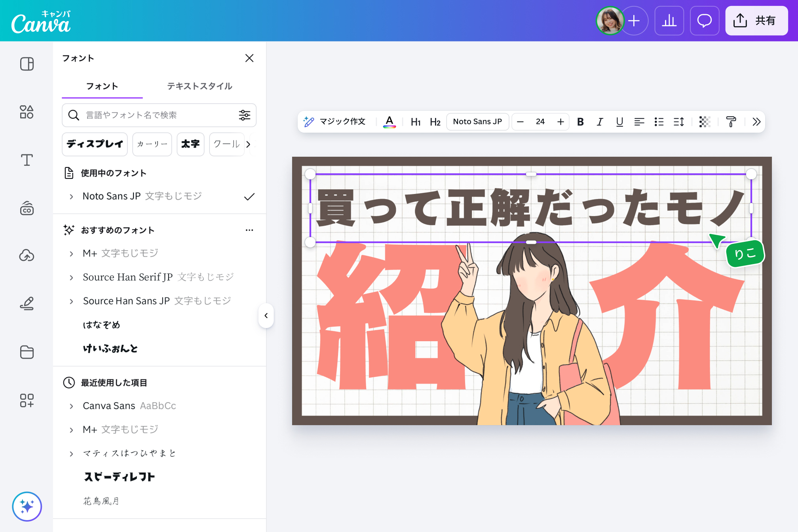Increase font size with plus button
Image resolution: width=798 pixels, height=532 pixels.
pos(560,122)
